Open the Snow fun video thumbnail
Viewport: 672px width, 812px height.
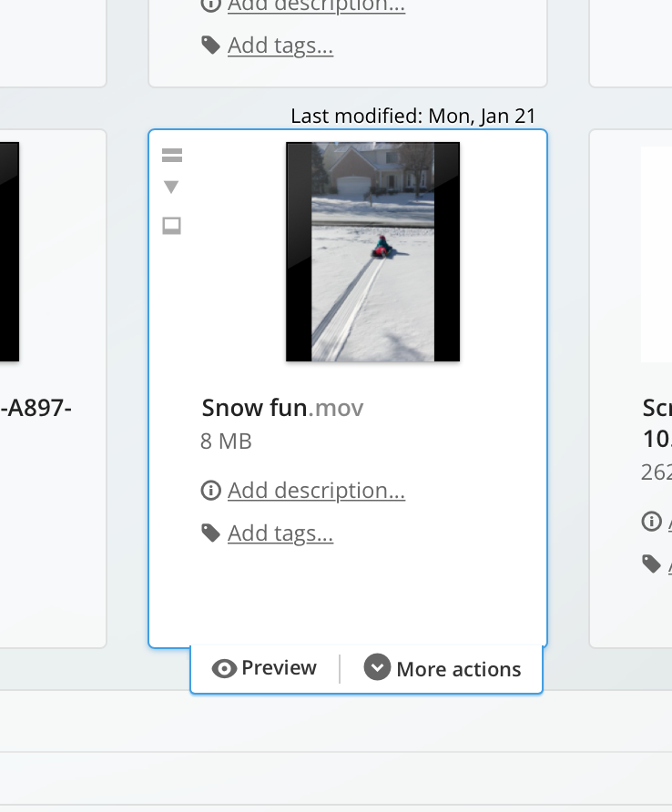click(x=372, y=251)
